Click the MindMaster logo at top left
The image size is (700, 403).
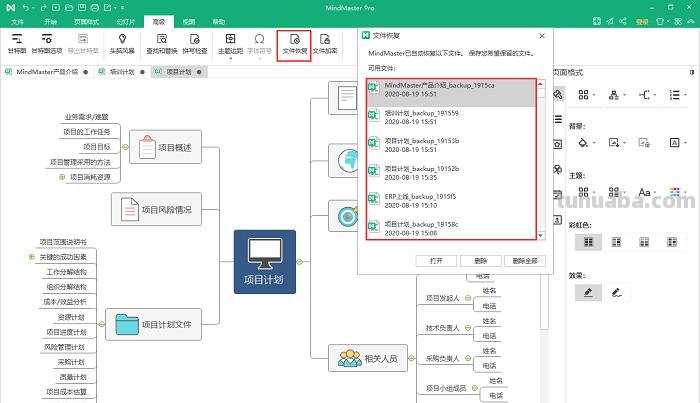11,8
